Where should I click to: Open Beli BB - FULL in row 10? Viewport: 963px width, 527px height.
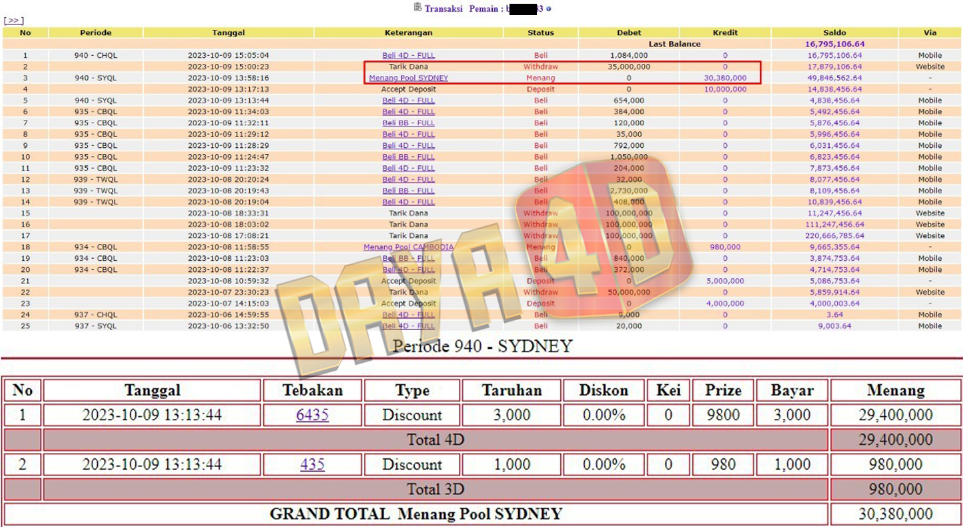pos(408,156)
